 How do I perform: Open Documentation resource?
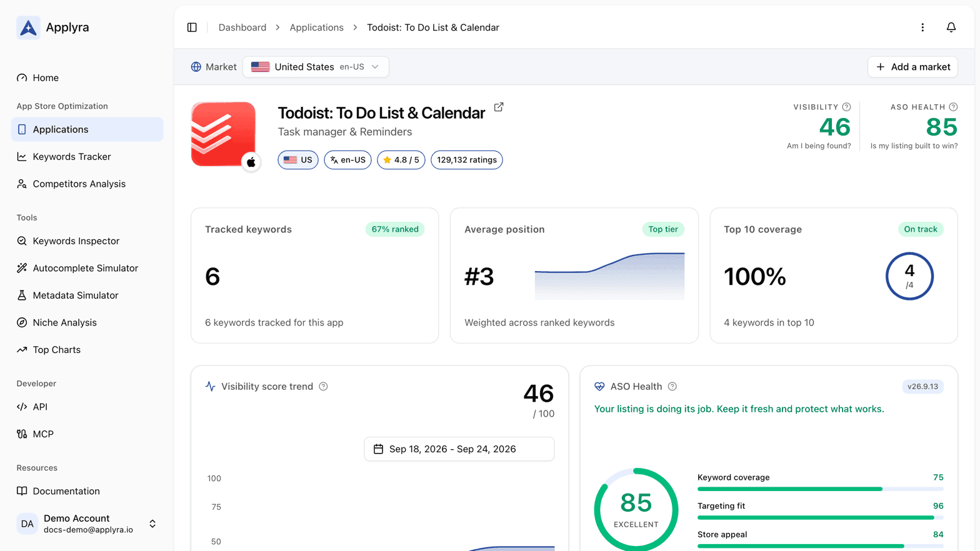pyautogui.click(x=87, y=491)
